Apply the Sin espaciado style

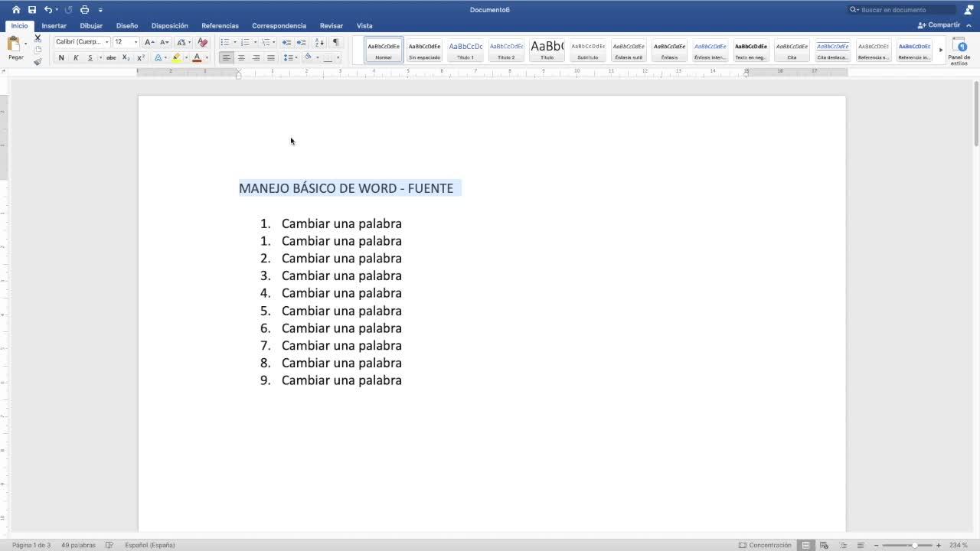424,51
